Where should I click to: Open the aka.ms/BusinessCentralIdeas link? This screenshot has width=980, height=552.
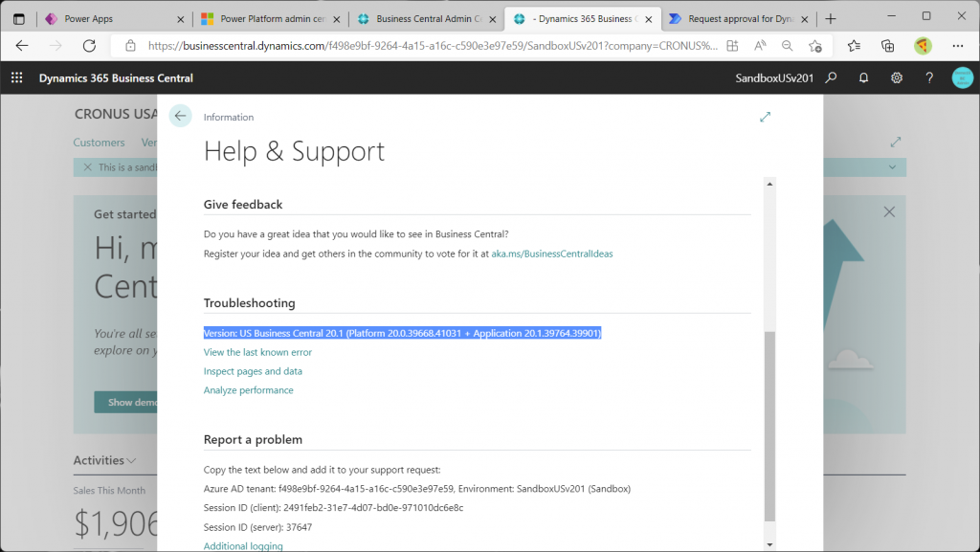(552, 254)
